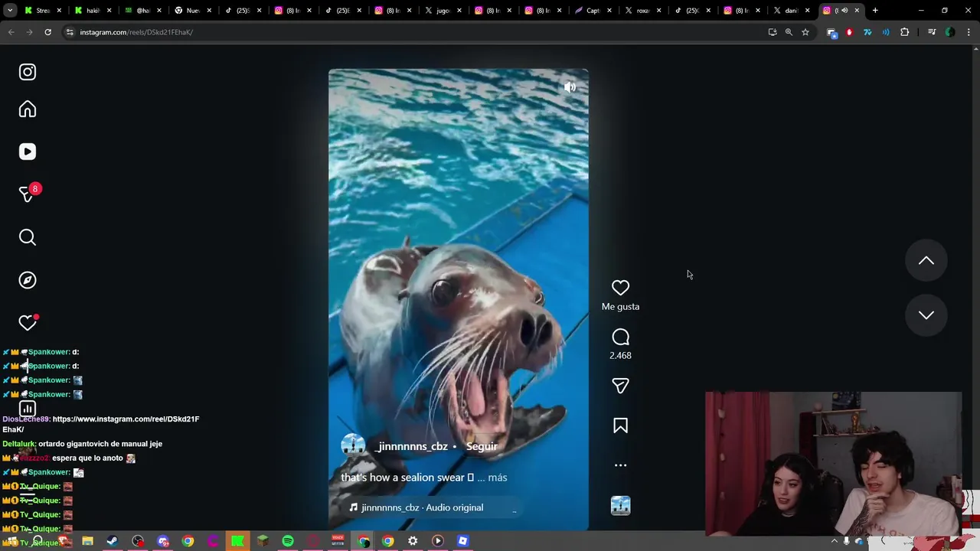The width and height of the screenshot is (980, 551).
Task: Share the reel with paper plane icon
Action: click(620, 386)
